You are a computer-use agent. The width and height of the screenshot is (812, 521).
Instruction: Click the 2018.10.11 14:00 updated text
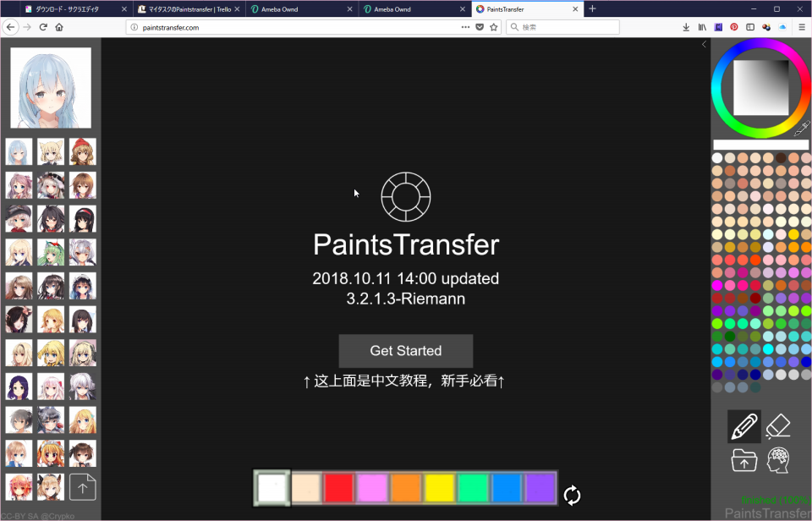(x=406, y=278)
